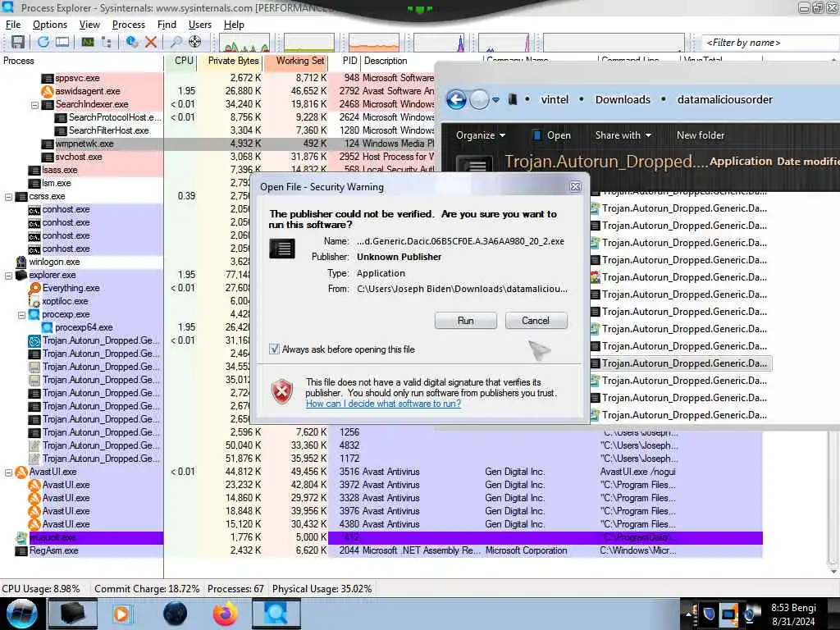Viewport: 840px width, 630px height.
Task: Click the show lower pane toolbar icon
Action: (62, 43)
